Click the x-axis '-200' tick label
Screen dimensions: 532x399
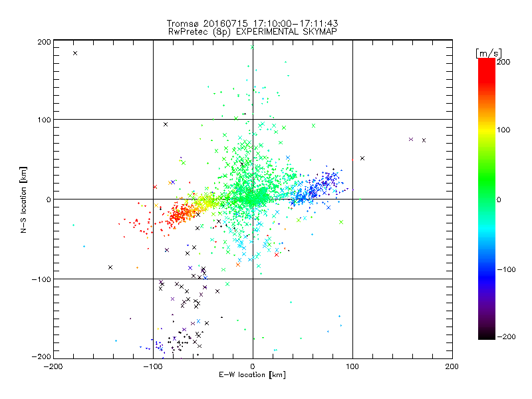click(x=53, y=366)
